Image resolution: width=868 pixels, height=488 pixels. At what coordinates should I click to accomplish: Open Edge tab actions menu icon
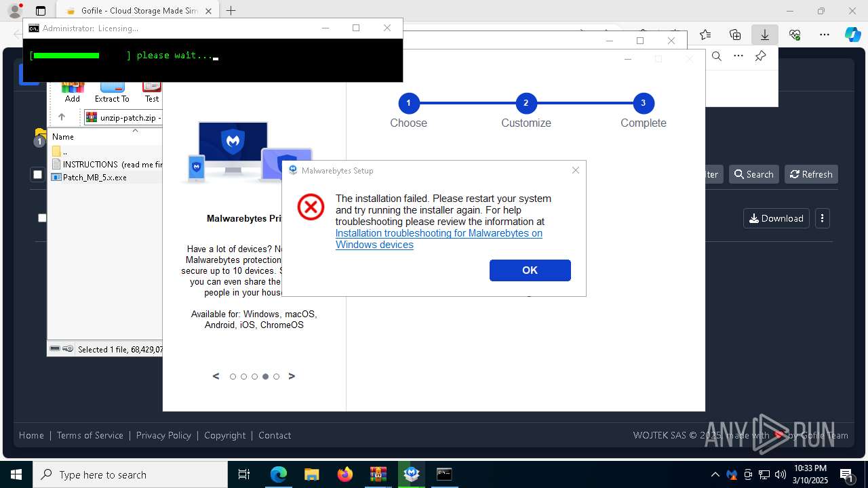pos(41,11)
